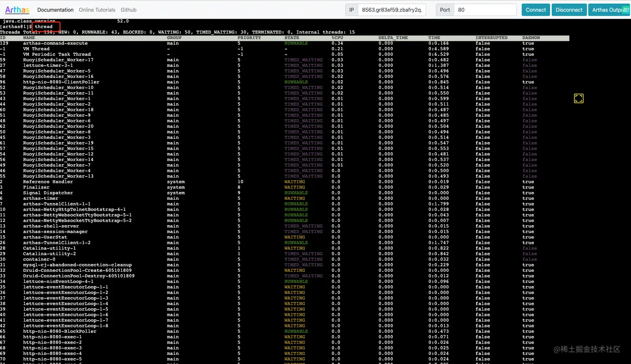Click the IP address input field

(392, 10)
